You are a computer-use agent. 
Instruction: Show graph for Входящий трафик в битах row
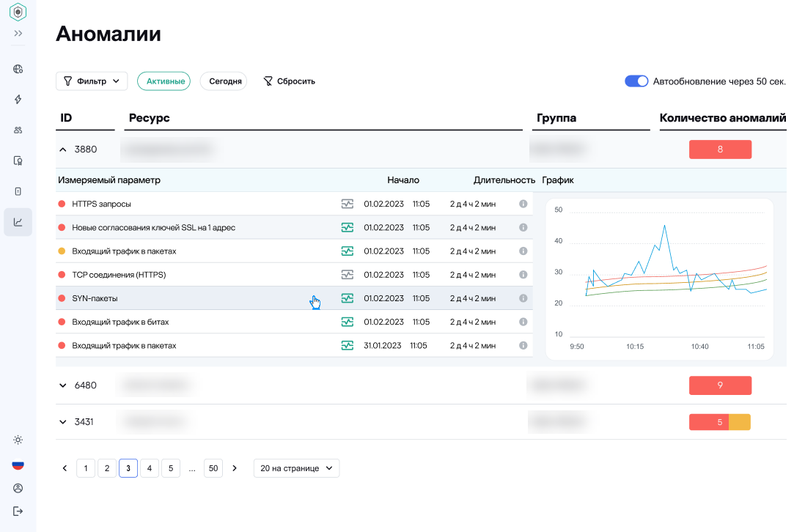point(348,322)
